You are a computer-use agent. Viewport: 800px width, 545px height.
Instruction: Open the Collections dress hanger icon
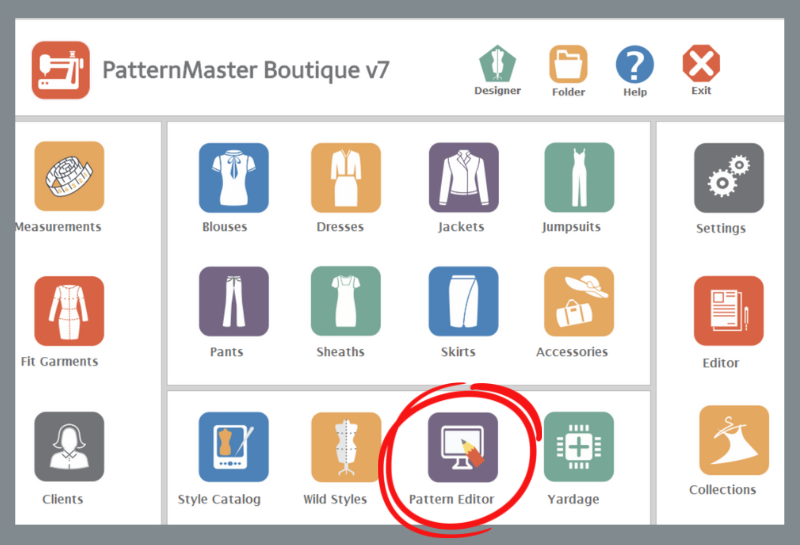click(734, 440)
